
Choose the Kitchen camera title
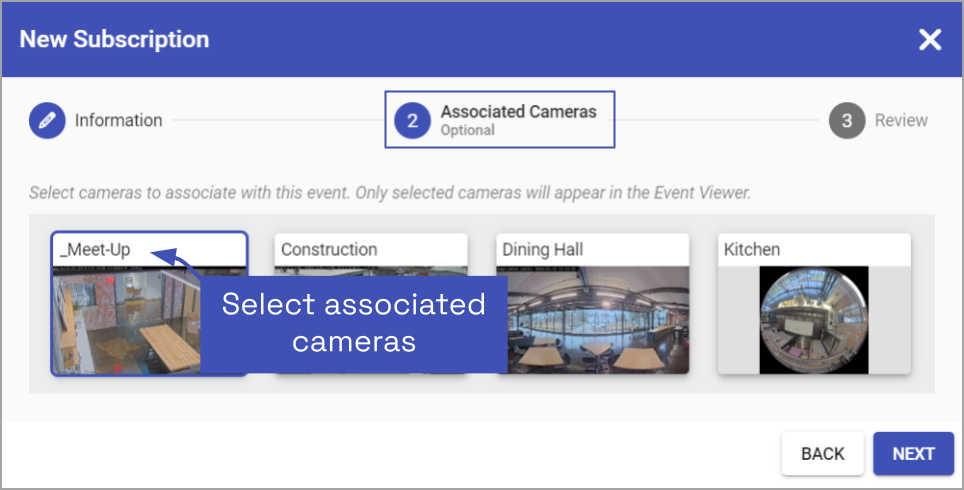[752, 250]
